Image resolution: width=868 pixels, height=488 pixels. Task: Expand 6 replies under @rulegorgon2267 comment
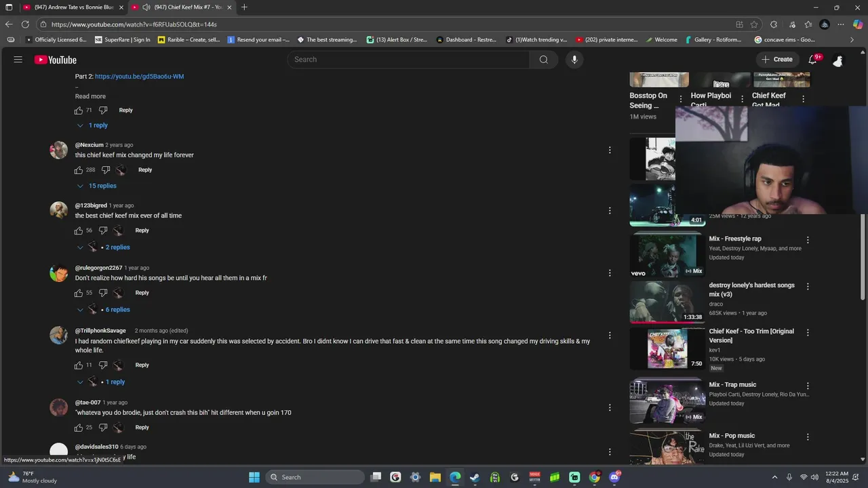[x=103, y=310]
